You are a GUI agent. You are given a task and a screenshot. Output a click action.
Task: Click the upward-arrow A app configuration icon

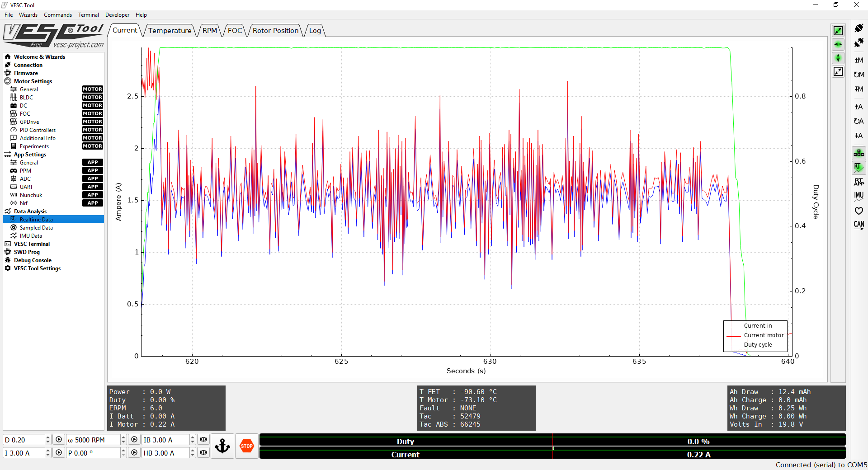pos(859,107)
